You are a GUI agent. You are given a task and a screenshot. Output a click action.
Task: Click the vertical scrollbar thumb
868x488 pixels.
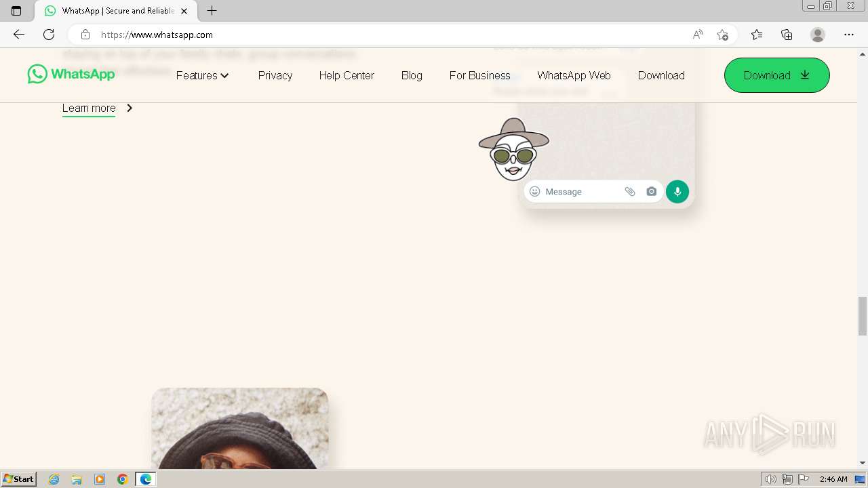tap(863, 316)
